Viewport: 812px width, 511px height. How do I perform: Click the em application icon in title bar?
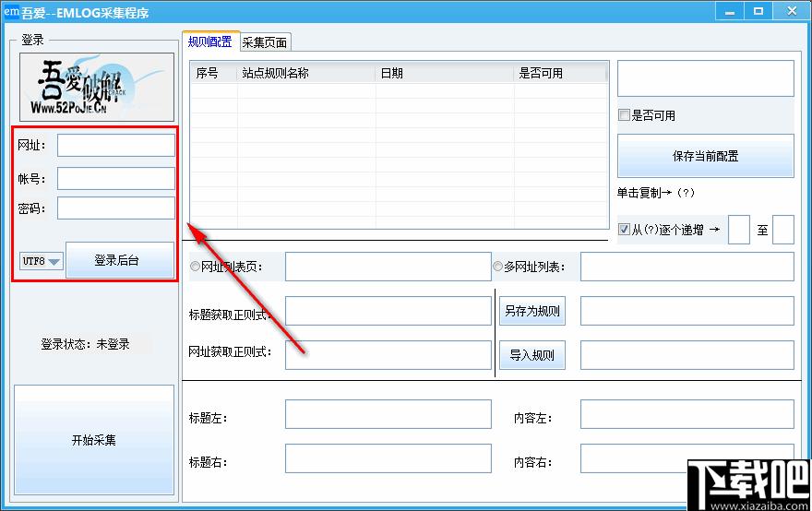(11, 11)
